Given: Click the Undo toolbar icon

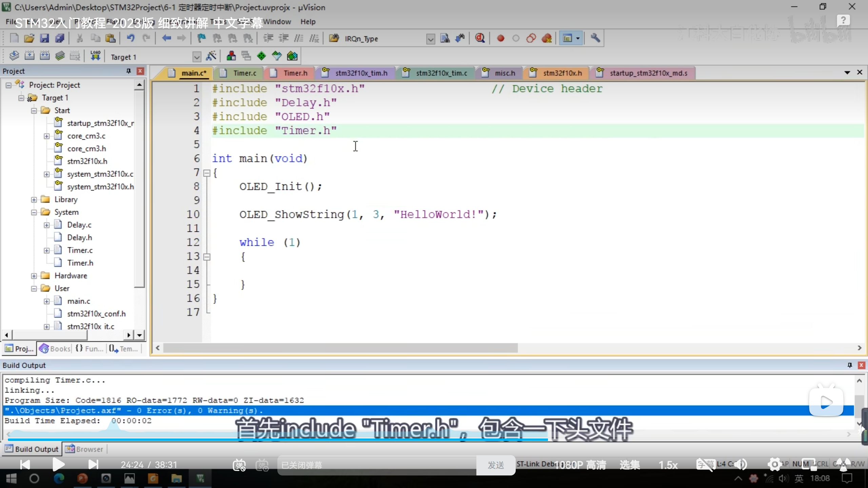Looking at the screenshot, I should click(131, 38).
